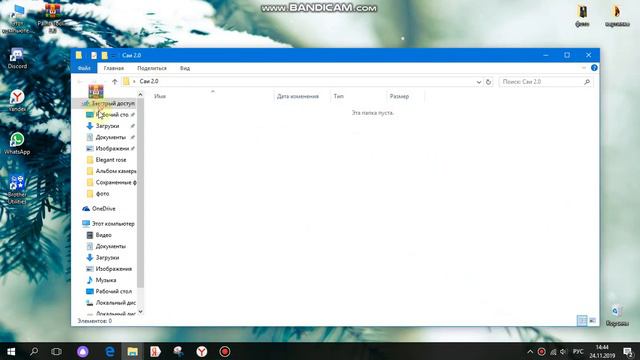Open taskbar search magnifier
This screenshot has width=640, height=360.
point(34,351)
